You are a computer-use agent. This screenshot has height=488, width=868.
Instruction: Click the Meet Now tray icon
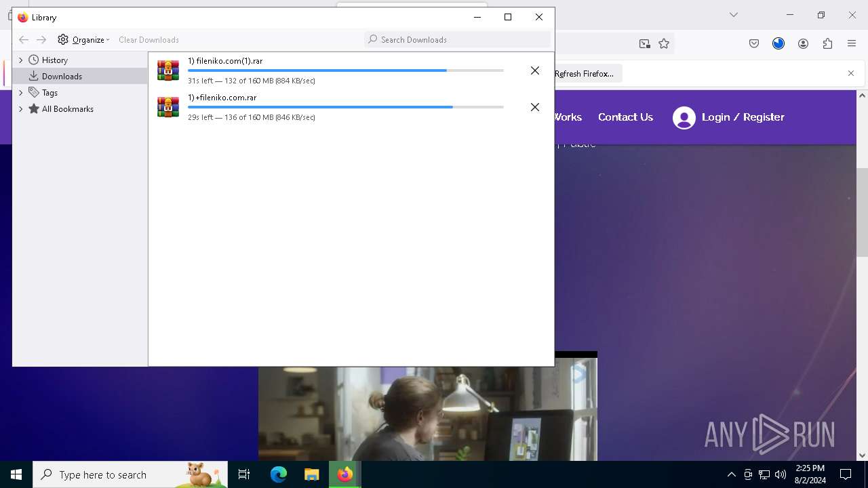(x=748, y=474)
